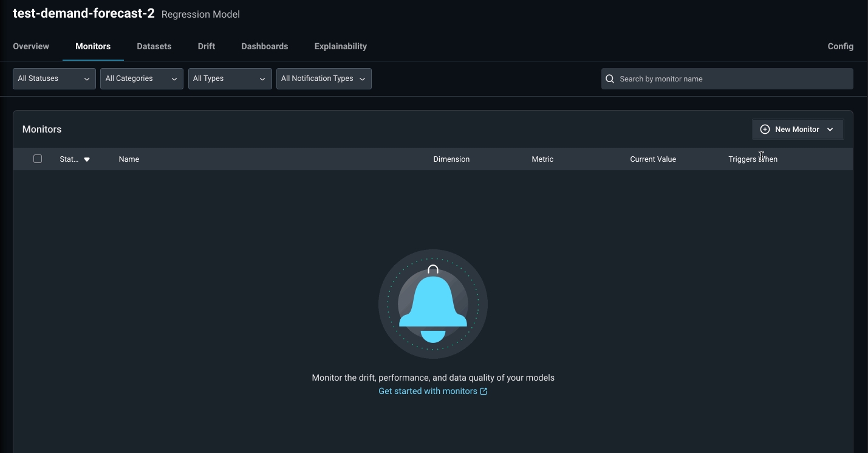
Task: Click the search magnifier icon
Action: pos(610,79)
